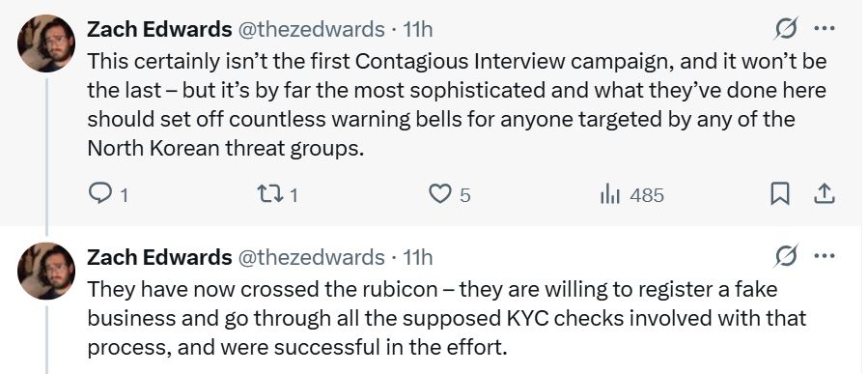This screenshot has height=374, width=868.
Task: View analytics showing 485 views
Action: 632,194
